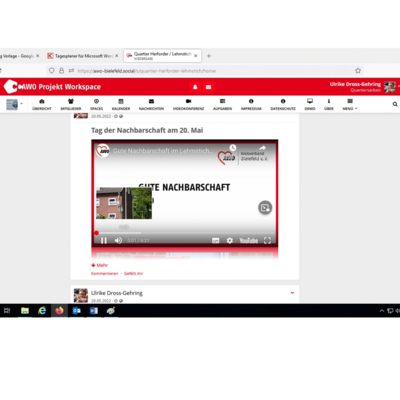Open the Mitglieder navigation item

coord(71,104)
